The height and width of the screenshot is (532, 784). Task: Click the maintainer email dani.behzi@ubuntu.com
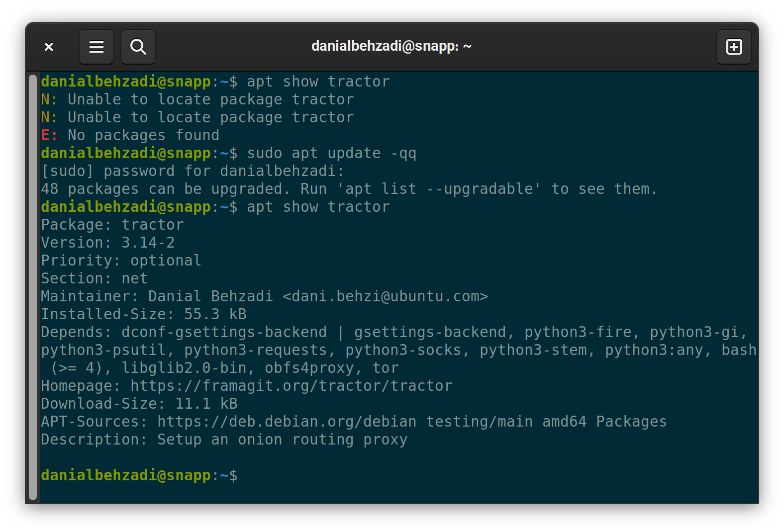386,296
